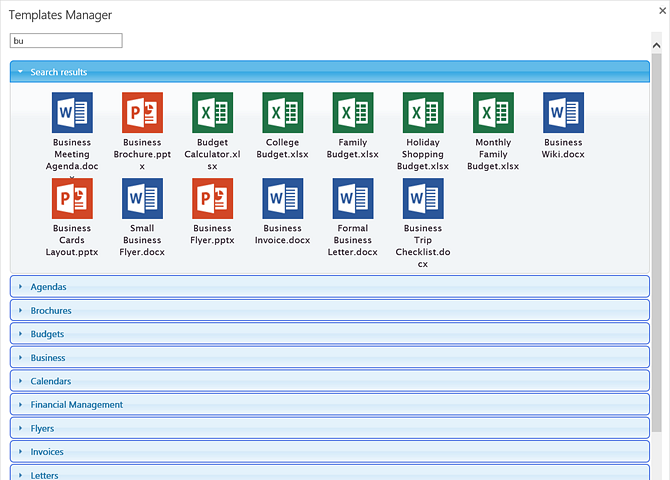Click the Brochures category label
This screenshot has width=670, height=480.
[51, 311]
